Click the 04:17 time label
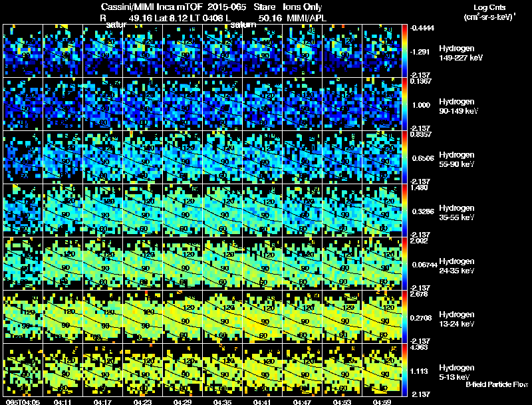This screenshot has height=405, width=532. click(102, 402)
